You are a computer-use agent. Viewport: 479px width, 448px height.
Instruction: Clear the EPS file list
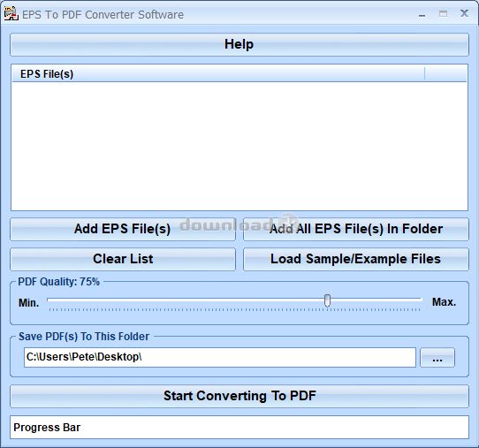[123, 259]
